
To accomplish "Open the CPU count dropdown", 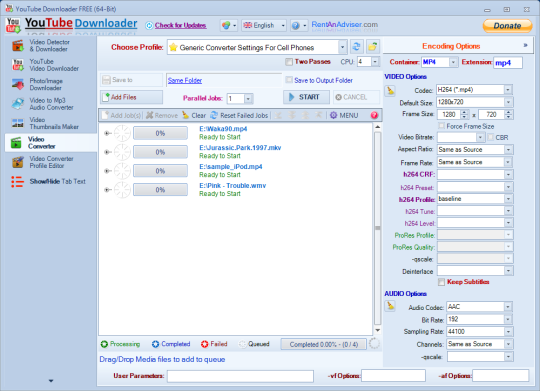I will click(x=375, y=62).
